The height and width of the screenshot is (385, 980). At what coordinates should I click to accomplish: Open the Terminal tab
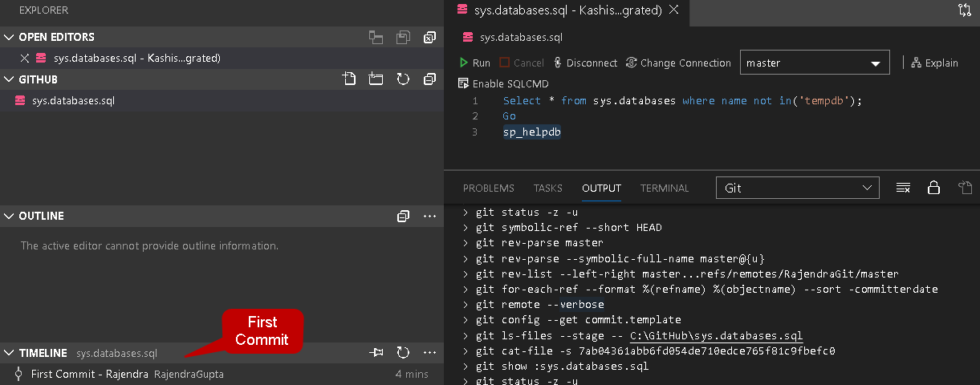[665, 188]
